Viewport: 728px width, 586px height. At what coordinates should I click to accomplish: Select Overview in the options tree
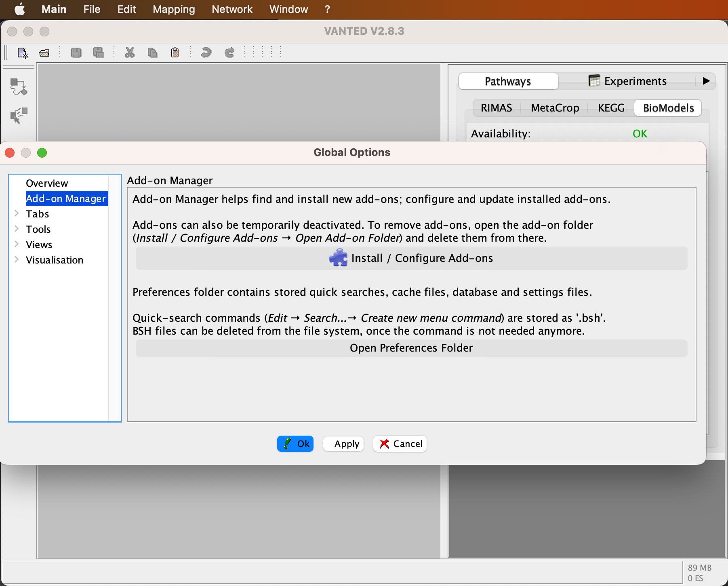tap(47, 183)
